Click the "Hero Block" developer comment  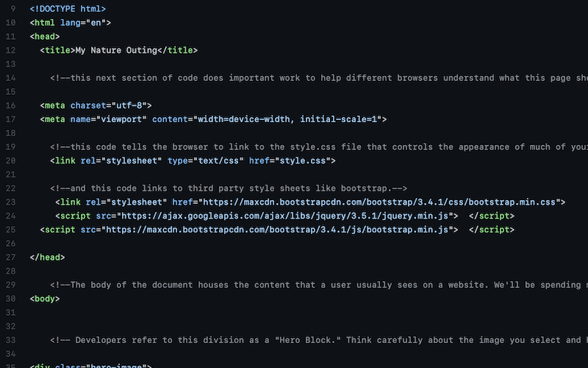(319, 340)
